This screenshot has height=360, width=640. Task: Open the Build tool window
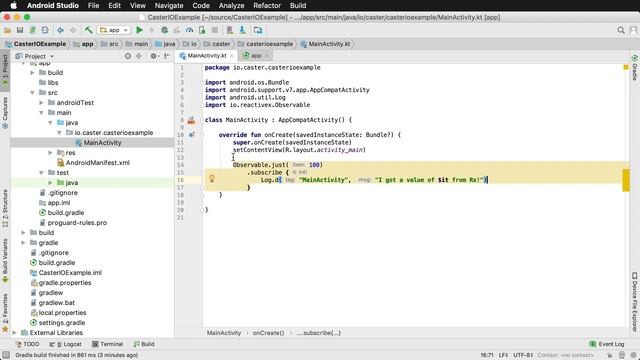point(144,344)
